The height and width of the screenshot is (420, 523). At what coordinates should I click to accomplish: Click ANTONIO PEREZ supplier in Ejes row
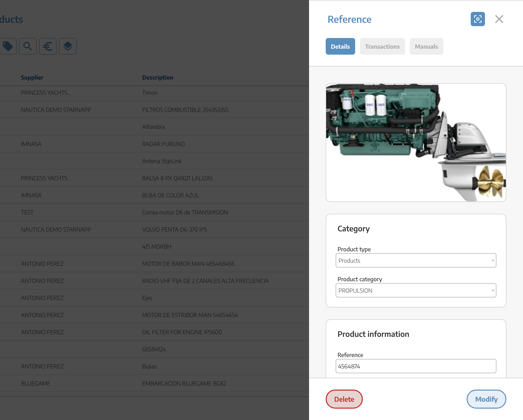click(x=42, y=298)
